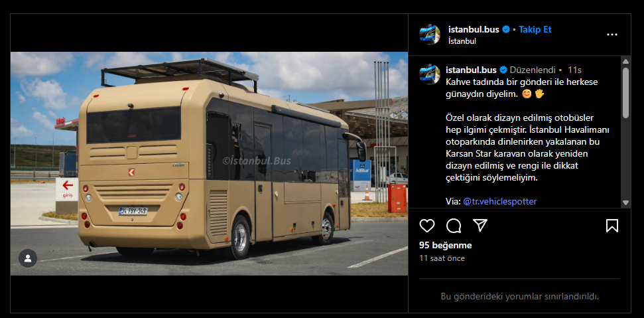Save post with bookmark icon
The image size is (644, 318).
[612, 226]
